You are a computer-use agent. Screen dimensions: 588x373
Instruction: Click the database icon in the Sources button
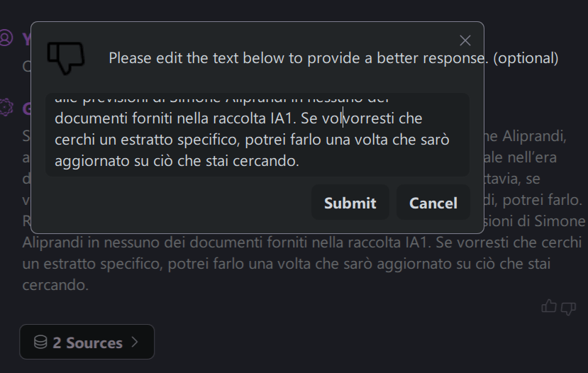point(40,343)
